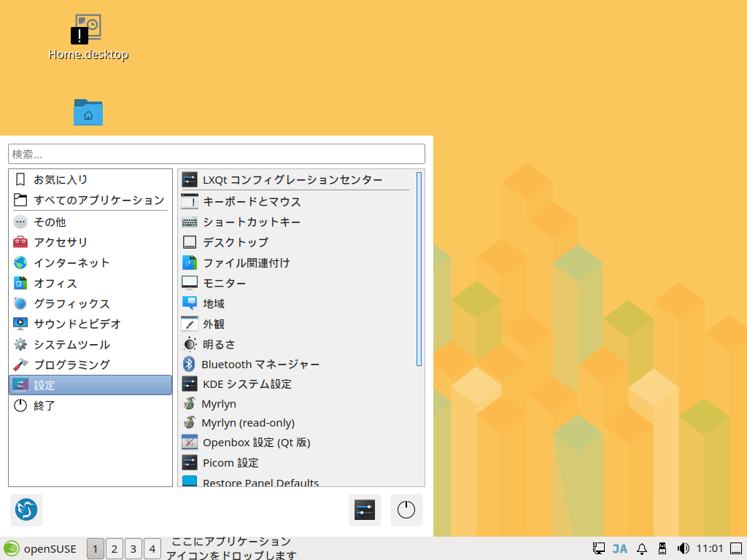747x560 pixels.
Task: Click the 検索 search field
Action: pos(216,154)
